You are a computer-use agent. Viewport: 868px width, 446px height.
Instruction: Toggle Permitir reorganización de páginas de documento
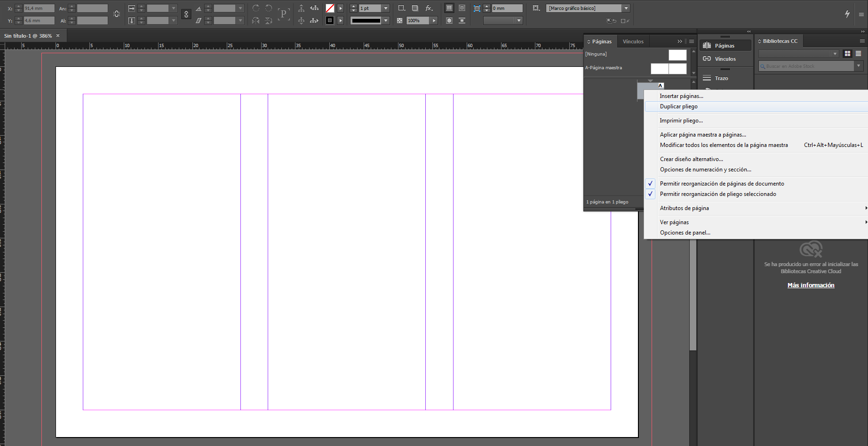click(756, 184)
